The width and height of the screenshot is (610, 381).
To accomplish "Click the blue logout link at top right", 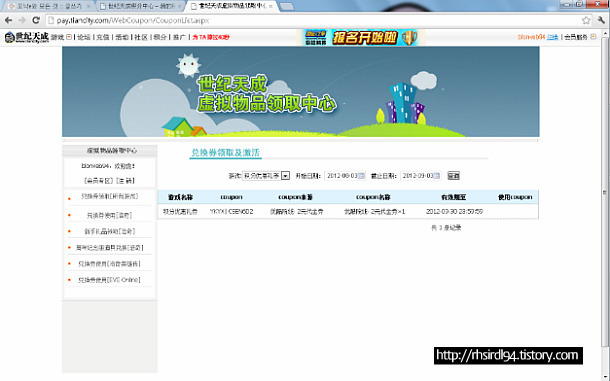I will coord(552,37).
